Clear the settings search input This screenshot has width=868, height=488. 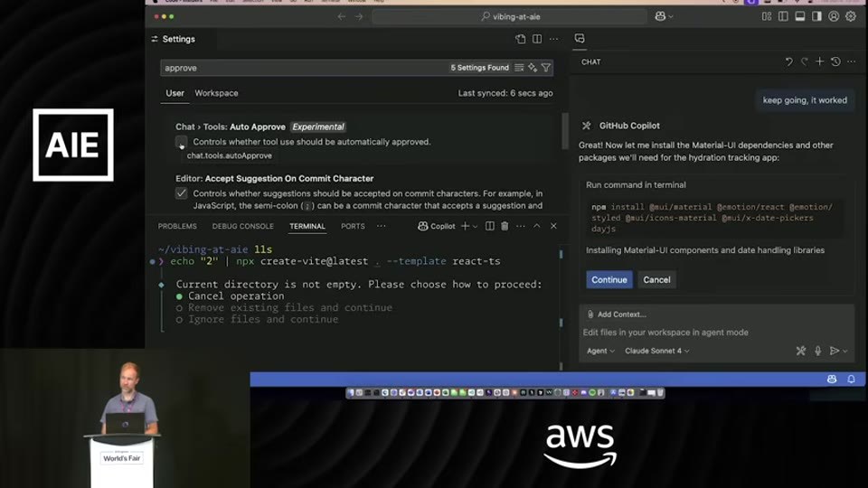tap(519, 68)
